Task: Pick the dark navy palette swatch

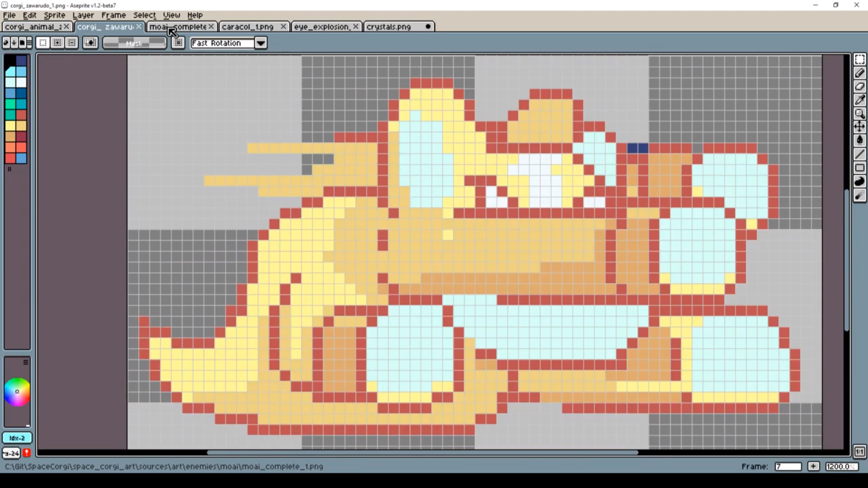Action: (21, 61)
